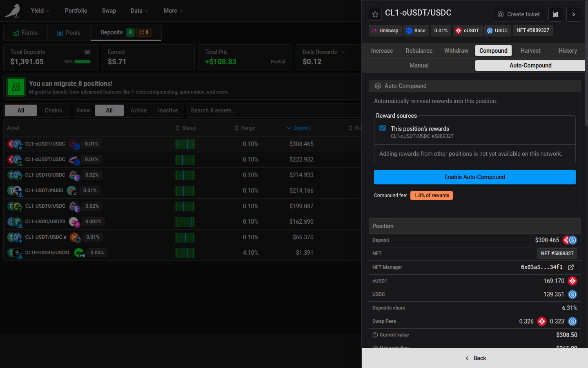This screenshot has width=588, height=368.
Task: Select the Manual compound mode toggle
Action: pos(419,65)
